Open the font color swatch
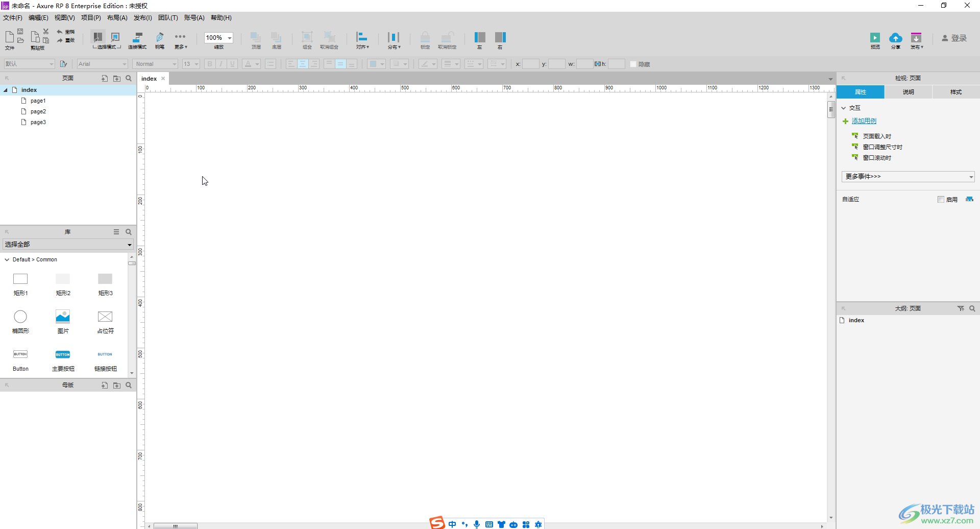The image size is (980, 529). click(251, 64)
